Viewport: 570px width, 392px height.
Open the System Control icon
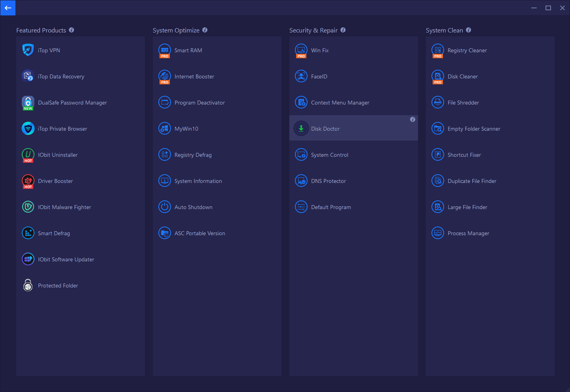coord(301,154)
